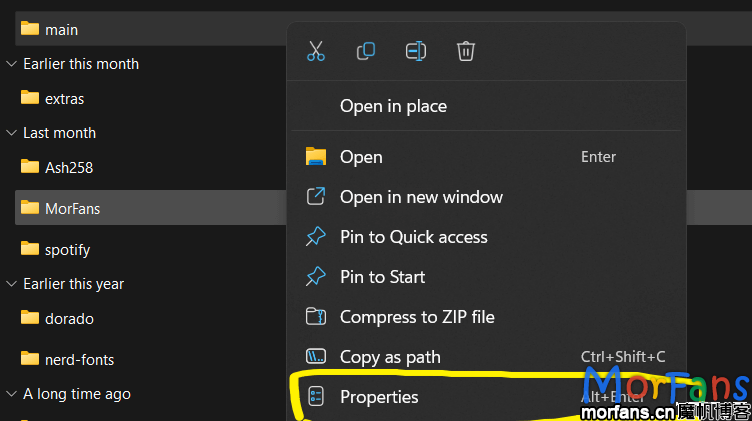Viewport: 752px width, 421px height.
Task: Select the nerd-fonts folder
Action: (x=79, y=359)
